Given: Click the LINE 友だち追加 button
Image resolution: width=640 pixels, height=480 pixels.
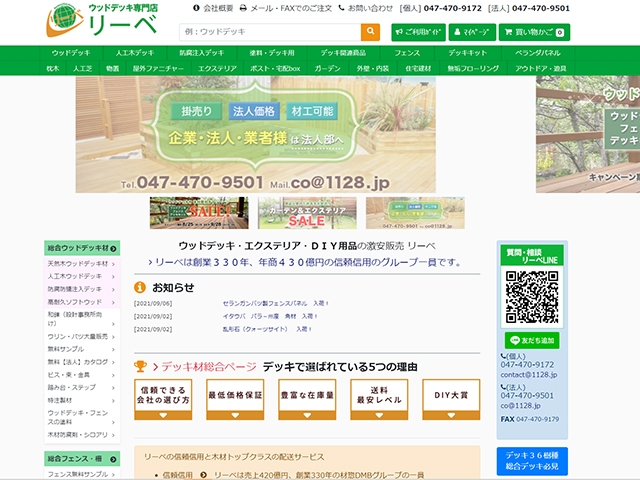Looking at the screenshot, I should 531,340.
